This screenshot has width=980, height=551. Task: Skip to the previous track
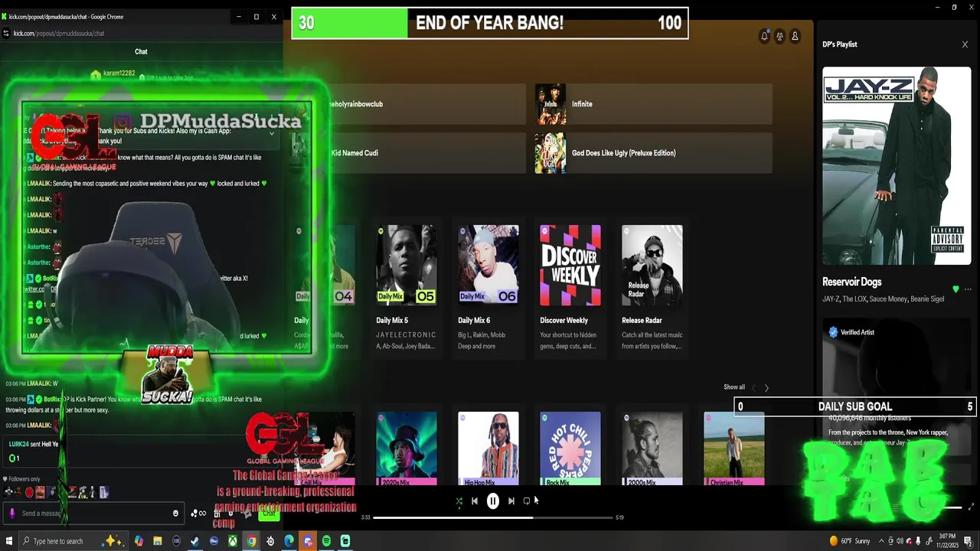pos(475,501)
